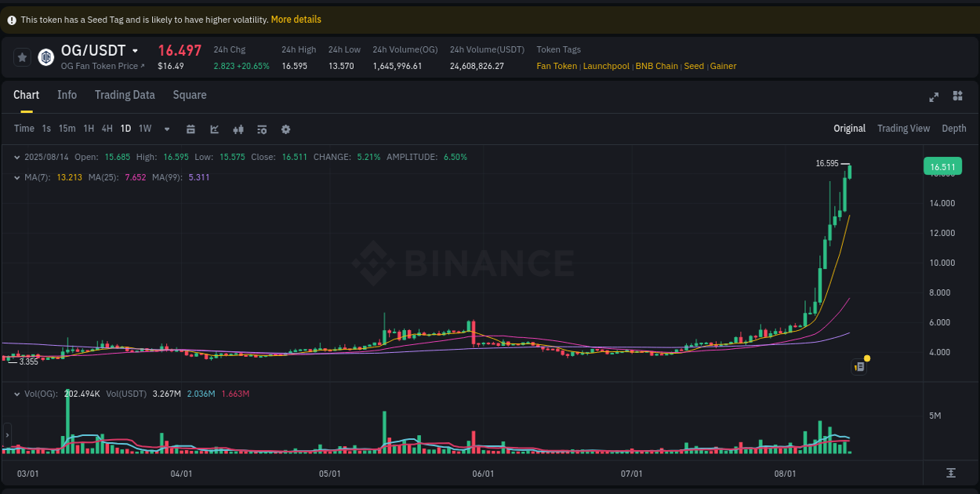Image resolution: width=980 pixels, height=494 pixels.
Task: Select the date range calendar icon
Action: click(x=191, y=129)
